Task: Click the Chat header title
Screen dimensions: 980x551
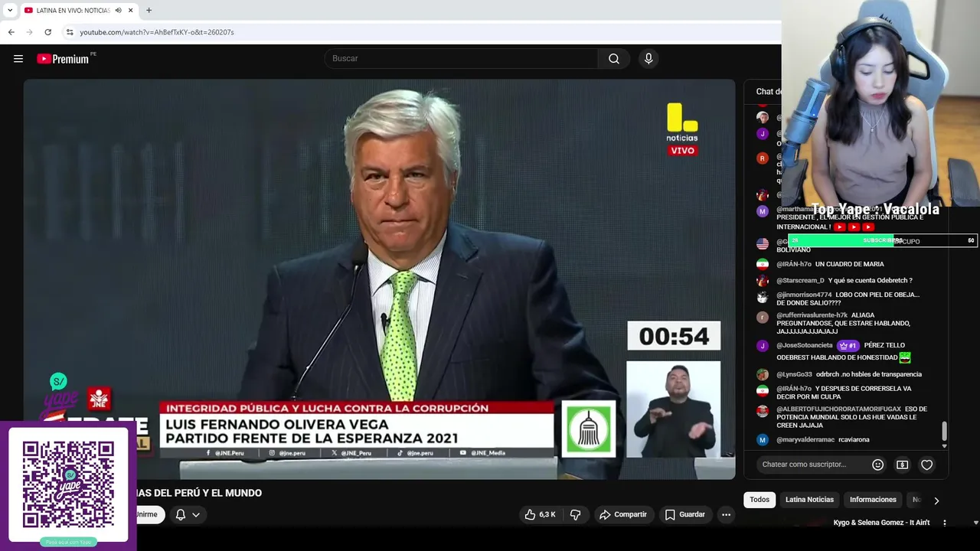Action: tap(768, 92)
